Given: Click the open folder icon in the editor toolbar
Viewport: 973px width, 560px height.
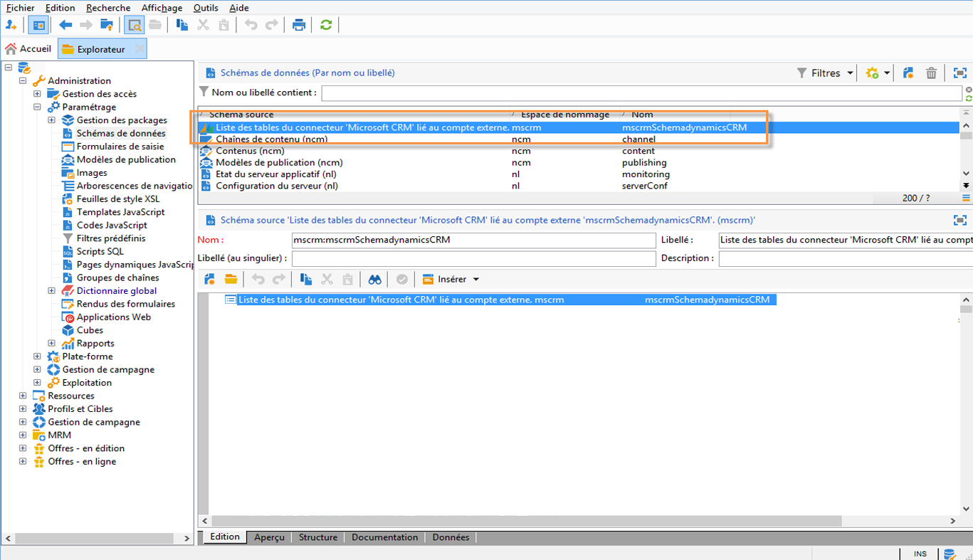Looking at the screenshot, I should 231,279.
